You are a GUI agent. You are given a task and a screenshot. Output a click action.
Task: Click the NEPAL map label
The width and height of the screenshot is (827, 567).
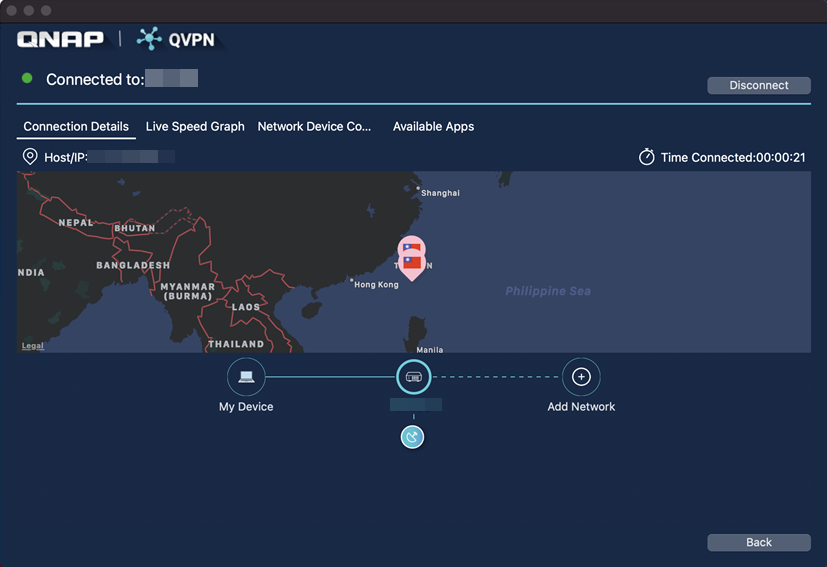point(76,223)
